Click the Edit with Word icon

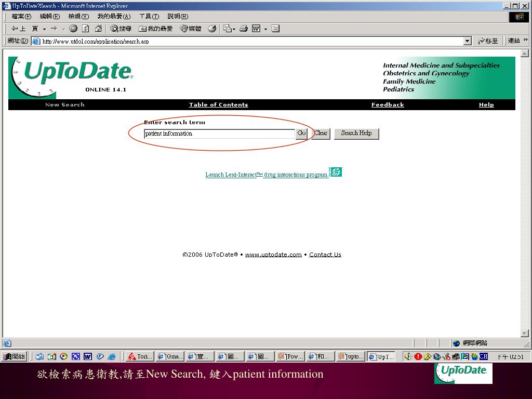(x=256, y=29)
